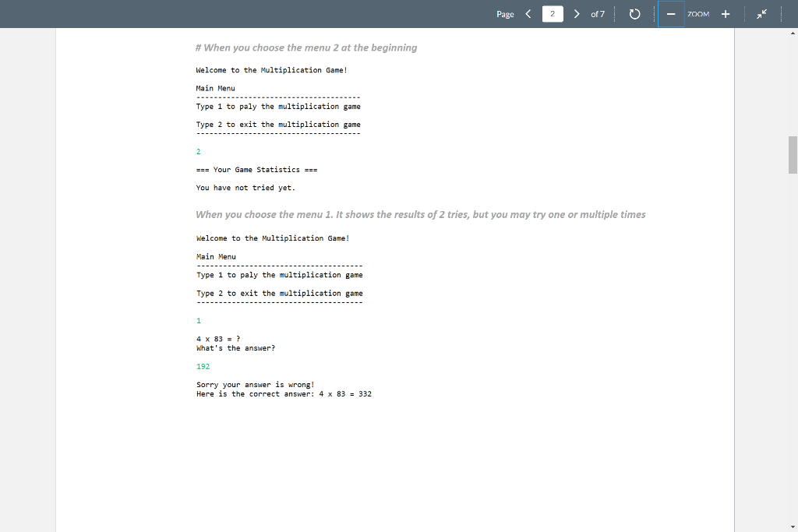This screenshot has height=532, width=798.
Task: Zoom in on the document
Action: 726,14
